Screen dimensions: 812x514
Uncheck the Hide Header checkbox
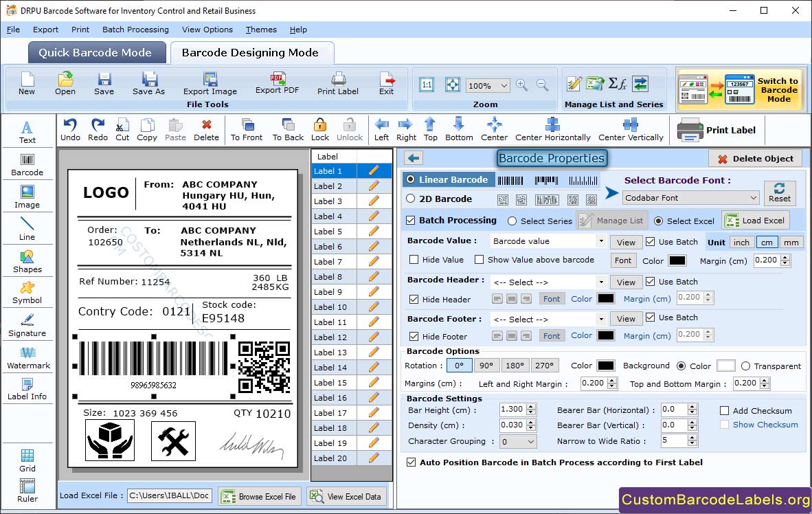pos(414,299)
